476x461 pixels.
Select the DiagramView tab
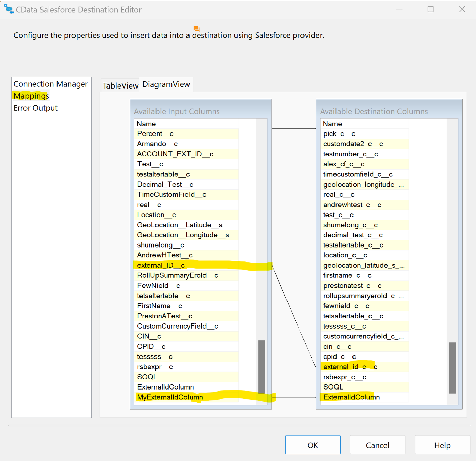(x=166, y=84)
